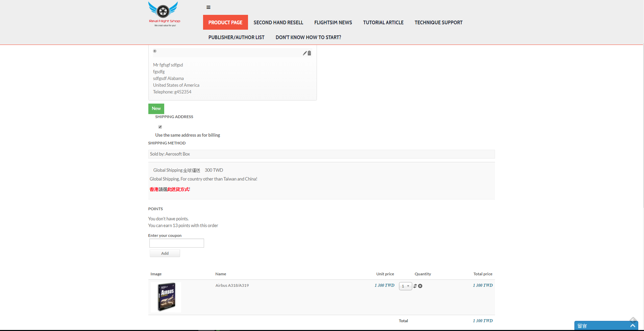Click the scroll-to-top diamond icon

[633, 320]
